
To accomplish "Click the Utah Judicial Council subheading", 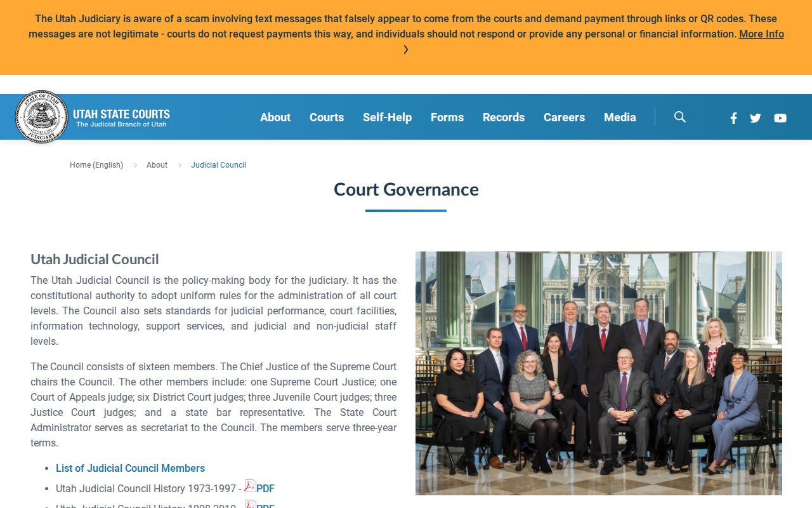I will [x=95, y=259].
